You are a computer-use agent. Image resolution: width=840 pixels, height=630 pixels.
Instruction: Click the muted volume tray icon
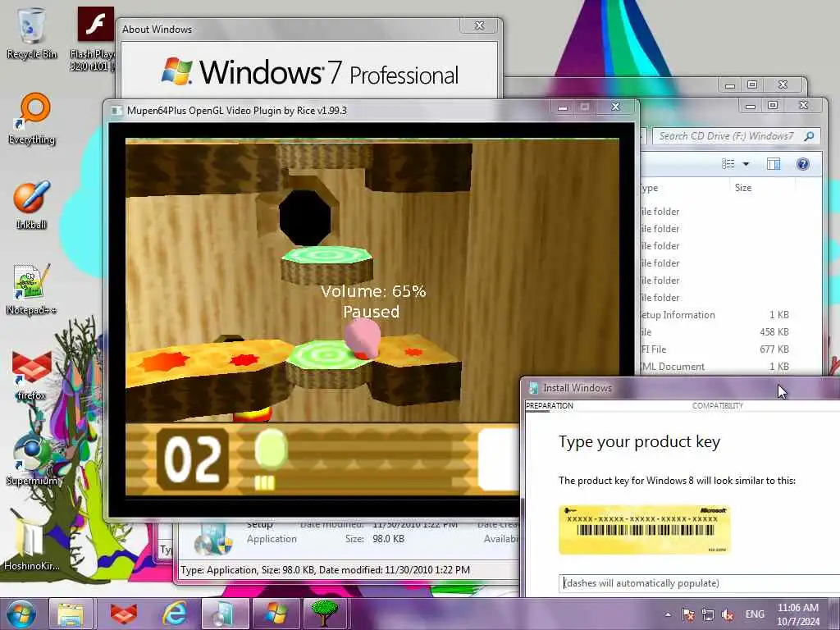point(727,614)
